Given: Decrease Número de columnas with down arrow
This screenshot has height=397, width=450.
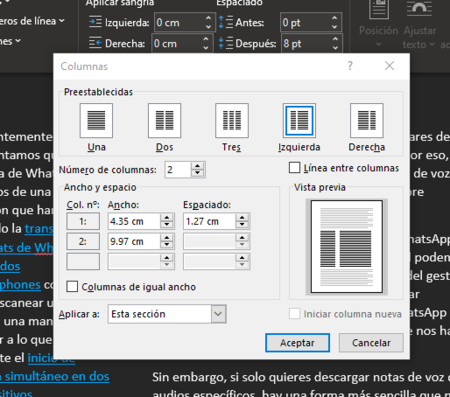Looking at the screenshot, I should click(x=198, y=173).
